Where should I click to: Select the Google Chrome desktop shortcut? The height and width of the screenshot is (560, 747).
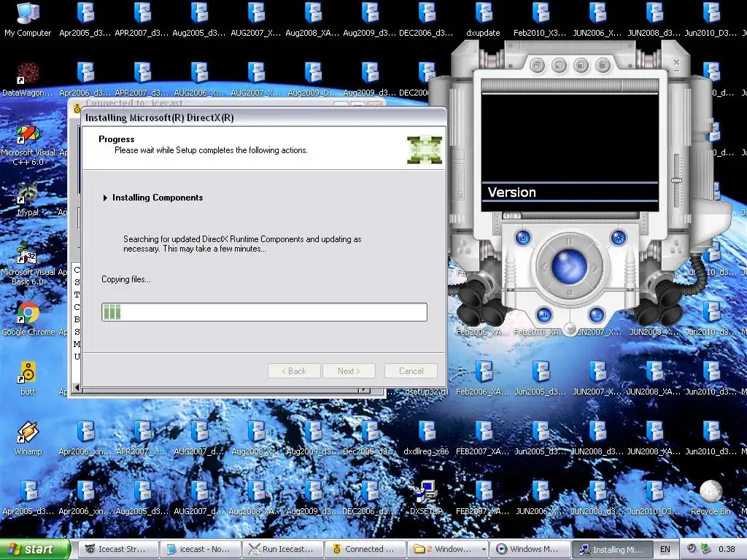(28, 319)
